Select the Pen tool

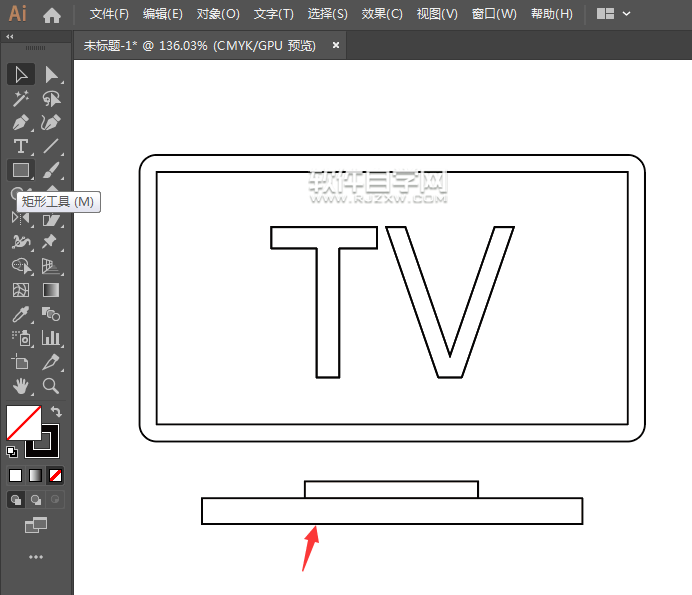point(20,122)
